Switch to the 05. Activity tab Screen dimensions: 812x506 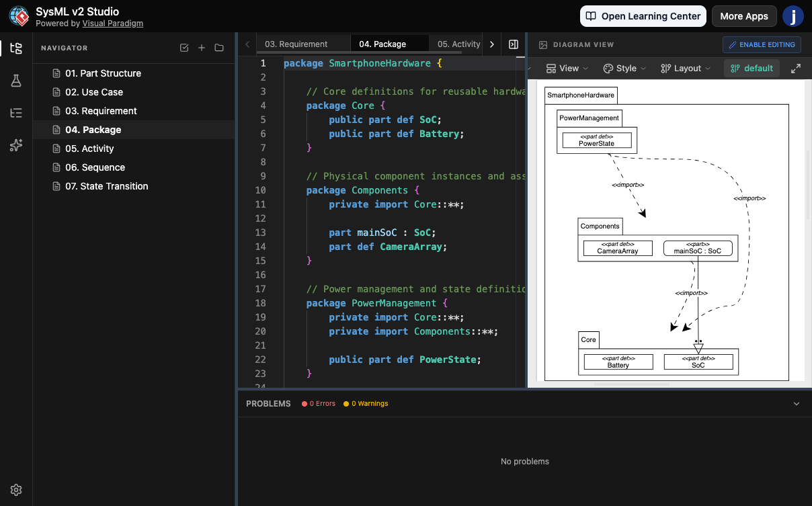(458, 43)
